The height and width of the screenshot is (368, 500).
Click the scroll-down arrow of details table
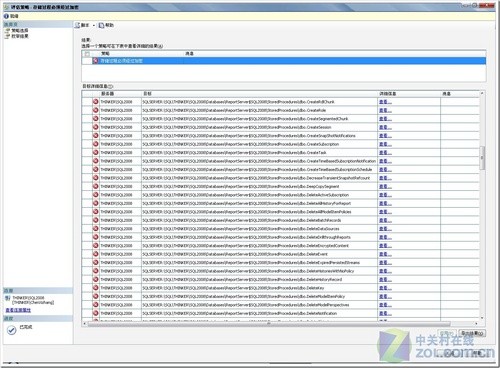482,318
